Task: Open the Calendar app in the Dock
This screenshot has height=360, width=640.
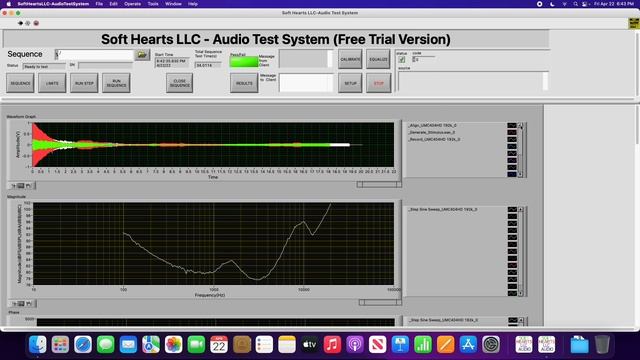Action: [x=219, y=344]
